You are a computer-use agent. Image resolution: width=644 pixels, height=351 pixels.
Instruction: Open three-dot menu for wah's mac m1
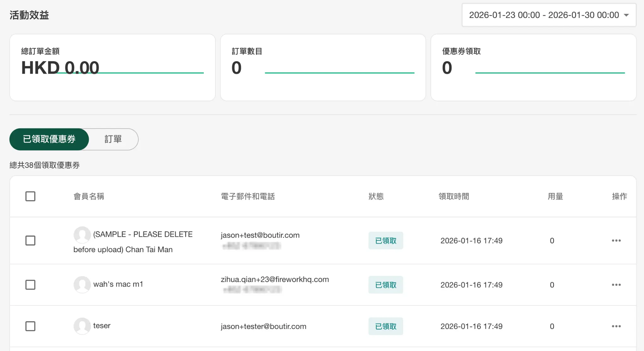(x=616, y=285)
